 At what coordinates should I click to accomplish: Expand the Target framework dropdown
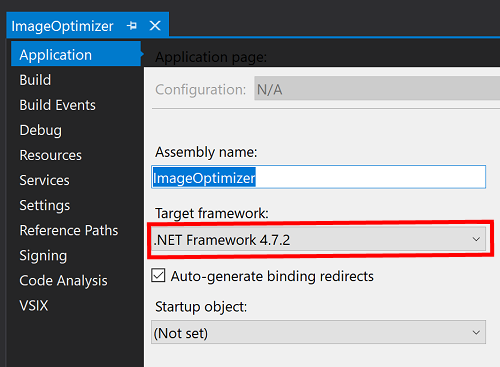[x=318, y=239]
